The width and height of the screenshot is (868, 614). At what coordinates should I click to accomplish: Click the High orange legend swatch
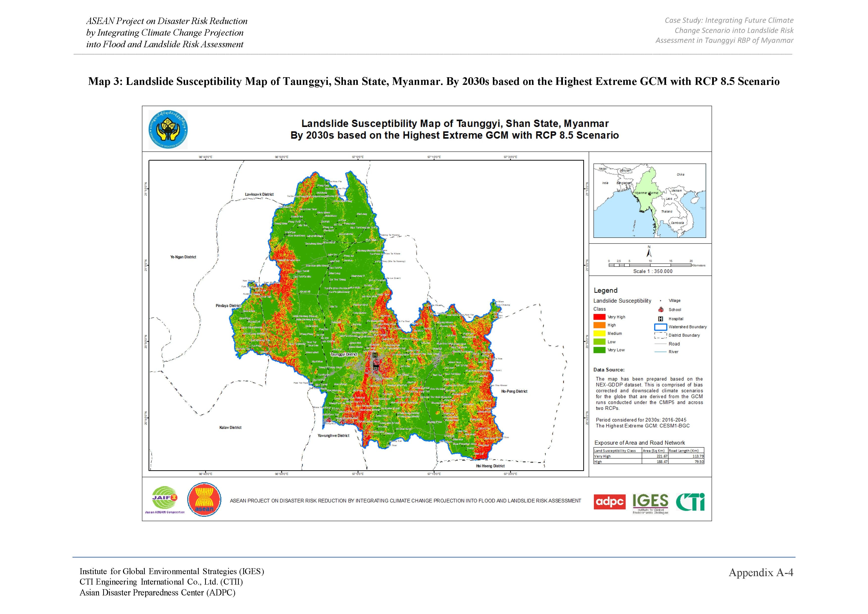tap(599, 325)
